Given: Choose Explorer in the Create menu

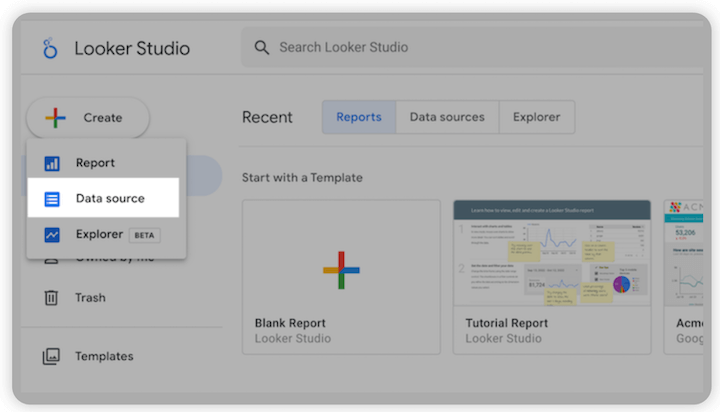Looking at the screenshot, I should click(x=100, y=235).
